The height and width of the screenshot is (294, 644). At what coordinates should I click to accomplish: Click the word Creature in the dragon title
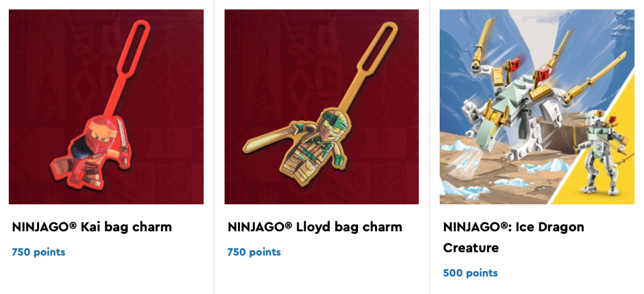point(471,248)
